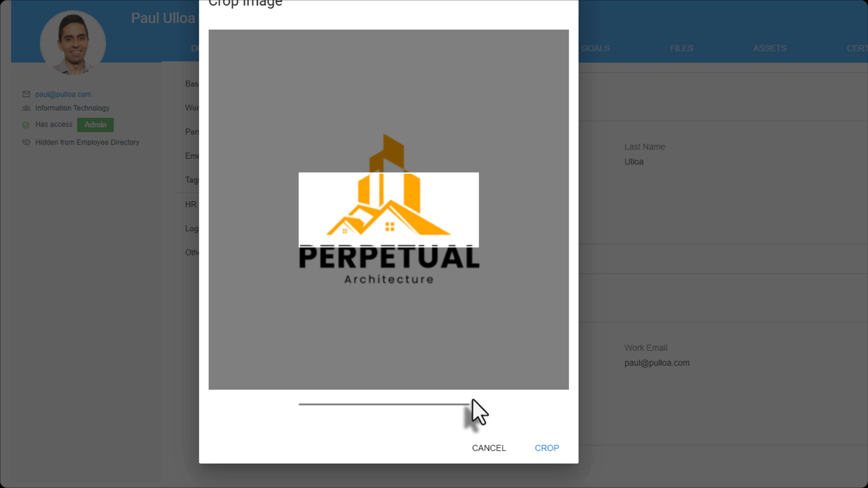Click the PERPETUAL logo text in image
The height and width of the screenshot is (488, 868).
[x=389, y=258]
